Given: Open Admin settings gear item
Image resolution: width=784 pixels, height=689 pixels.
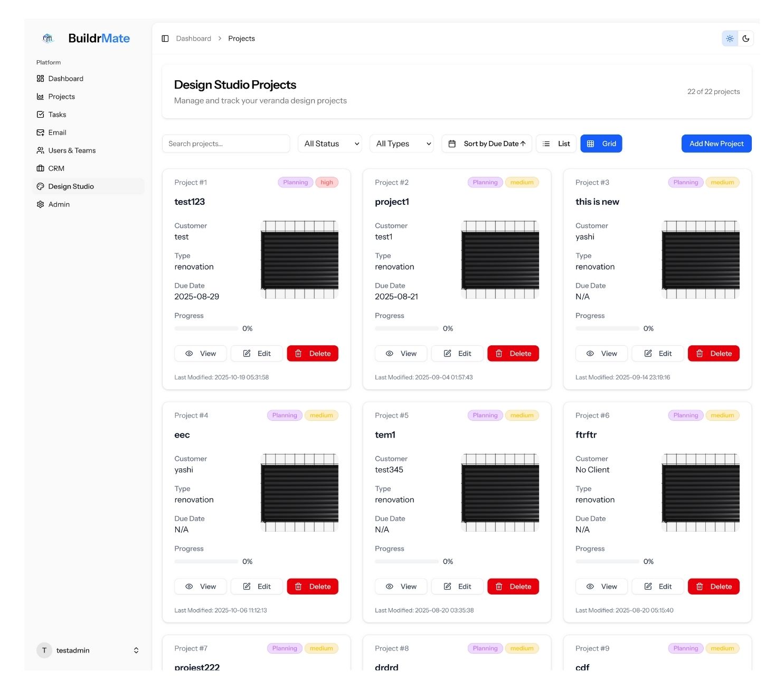Looking at the screenshot, I should coord(59,204).
